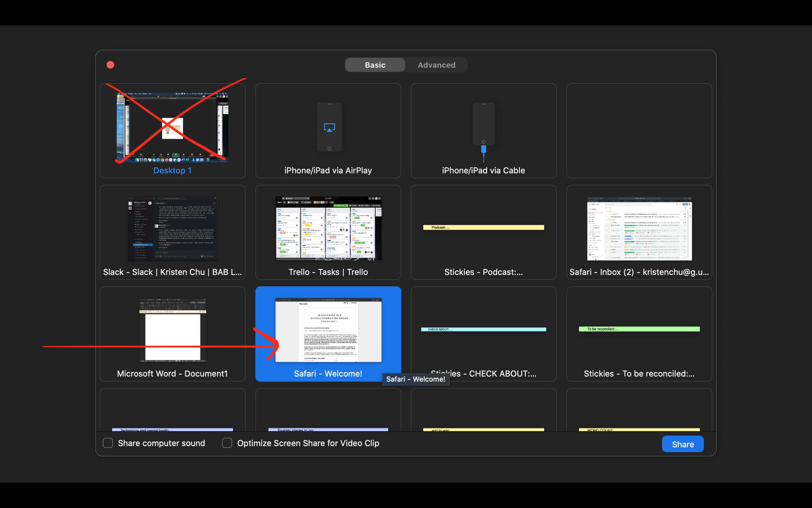
Task: Select the Touristy places to go sticky
Action: click(328, 410)
